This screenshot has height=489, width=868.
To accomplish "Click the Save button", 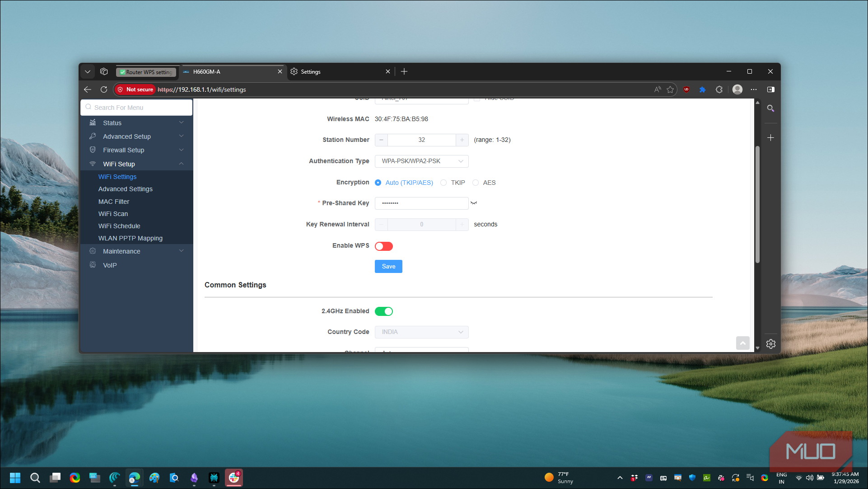I will point(388,267).
